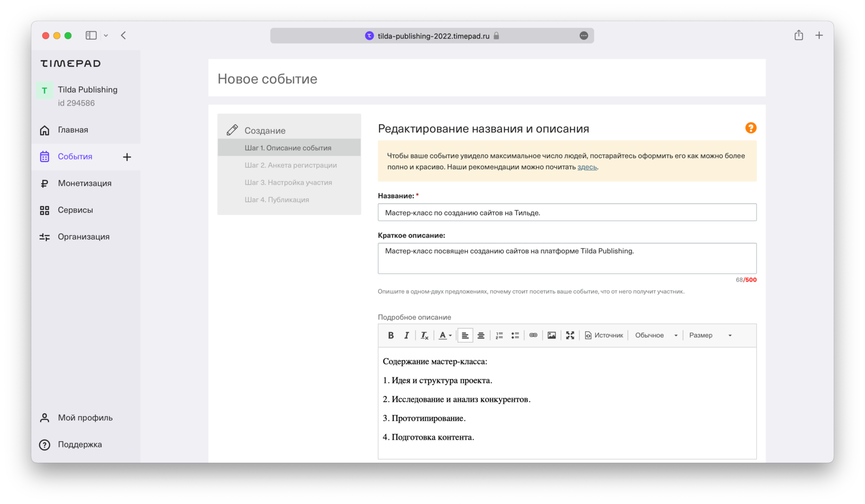Click the 'Новое событие' page heading

[267, 79]
